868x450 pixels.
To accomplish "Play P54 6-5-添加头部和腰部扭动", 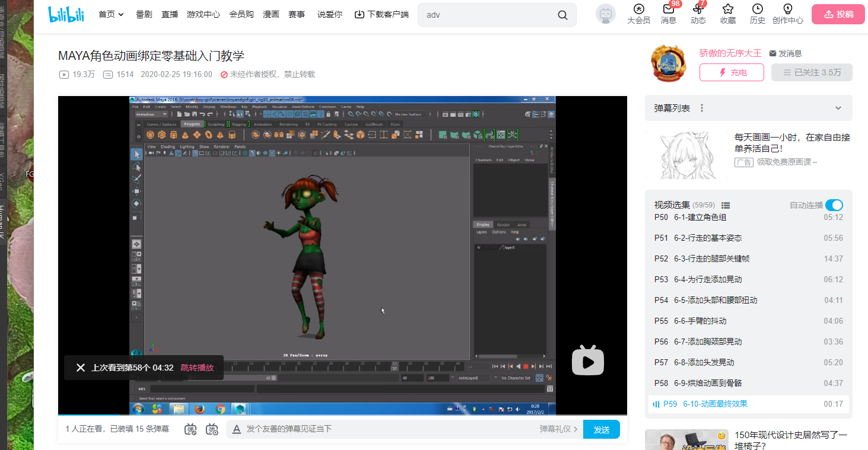I will tap(749, 300).
